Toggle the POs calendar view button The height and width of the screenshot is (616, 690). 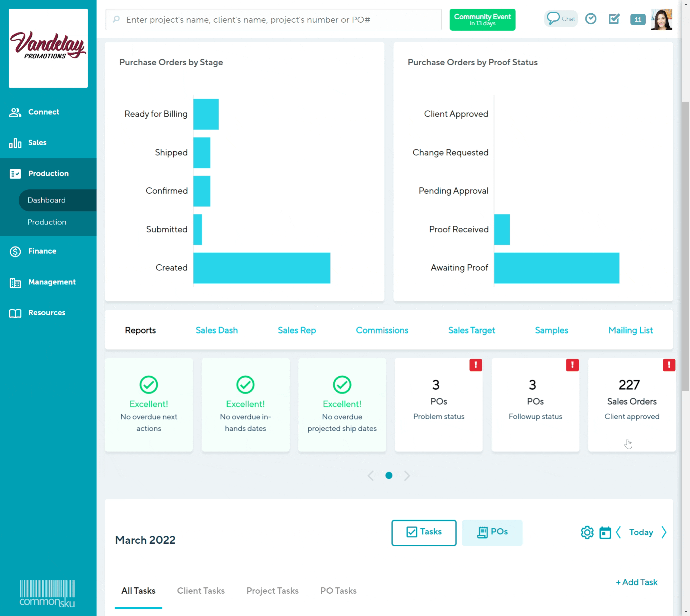tap(492, 532)
